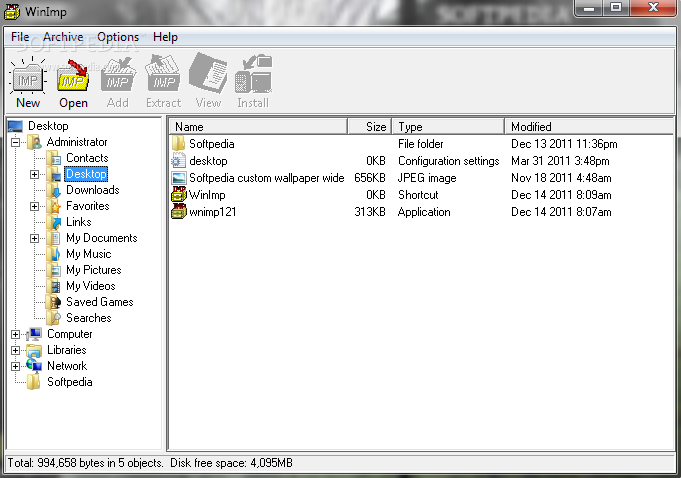Image resolution: width=681 pixels, height=478 pixels.
Task: Expand the My Documents tree node
Action: [x=34, y=238]
